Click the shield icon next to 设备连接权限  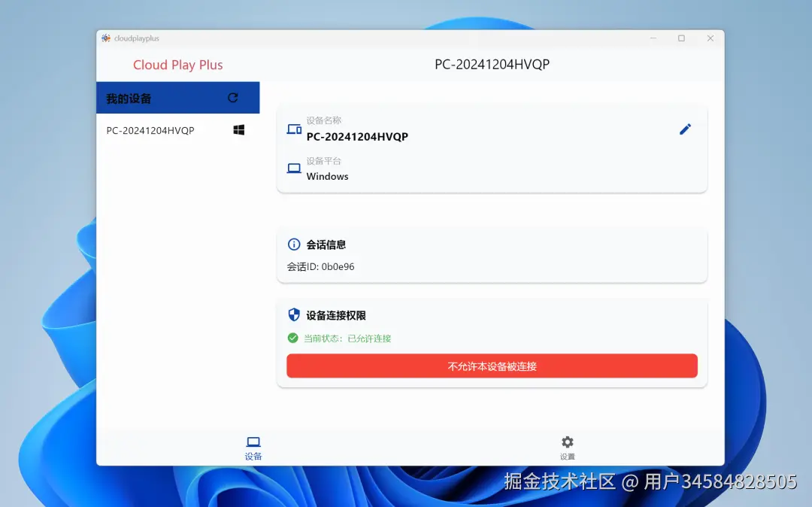pyautogui.click(x=294, y=315)
